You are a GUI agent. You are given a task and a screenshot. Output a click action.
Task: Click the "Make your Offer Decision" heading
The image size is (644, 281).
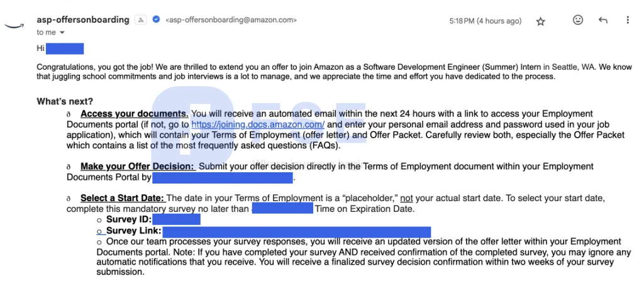pos(137,167)
